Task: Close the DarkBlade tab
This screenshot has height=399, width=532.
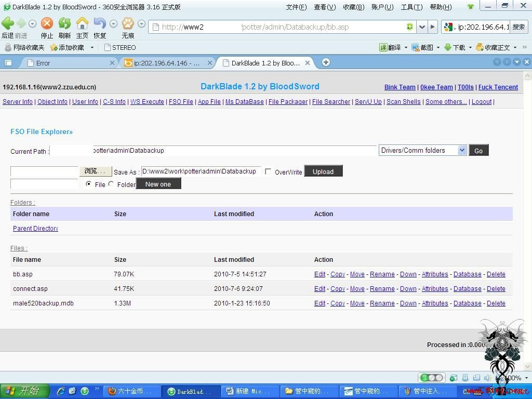Action: coord(308,63)
